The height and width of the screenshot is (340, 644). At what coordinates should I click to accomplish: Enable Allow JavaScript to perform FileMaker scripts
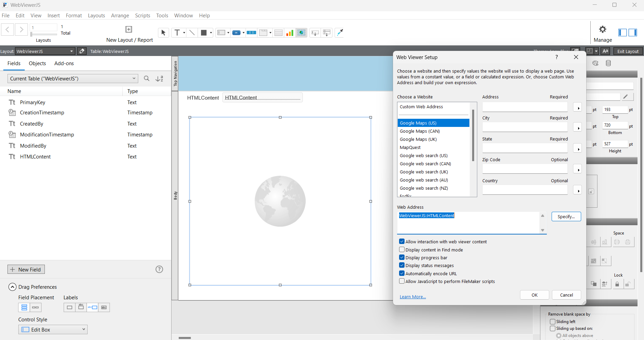click(402, 281)
